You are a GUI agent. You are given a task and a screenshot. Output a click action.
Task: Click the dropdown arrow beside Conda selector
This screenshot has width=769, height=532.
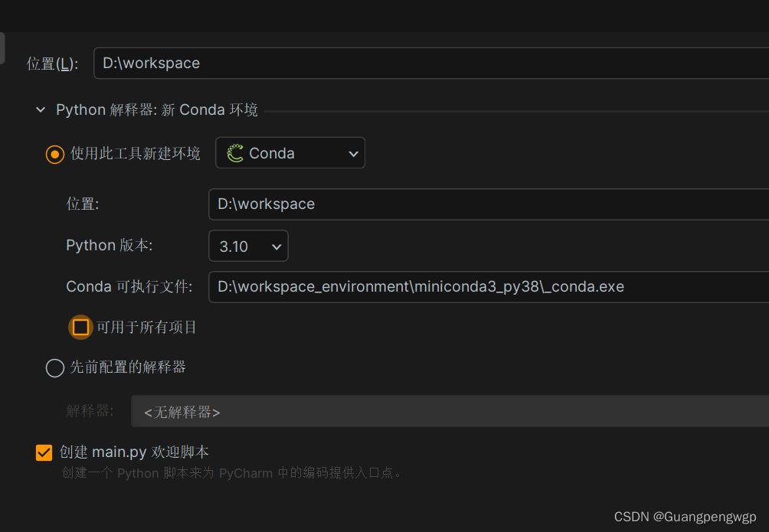pos(353,153)
